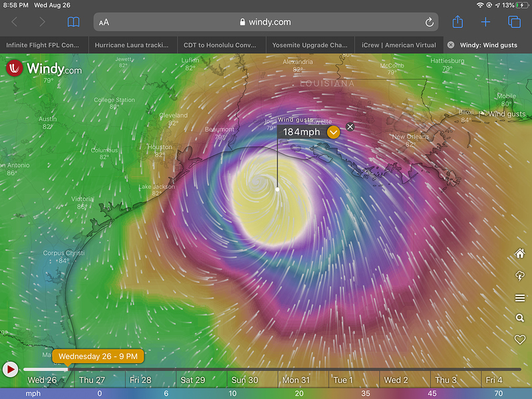Open the weather radar lightning cloud icon
This screenshot has height=399, width=532.
coord(519,275)
